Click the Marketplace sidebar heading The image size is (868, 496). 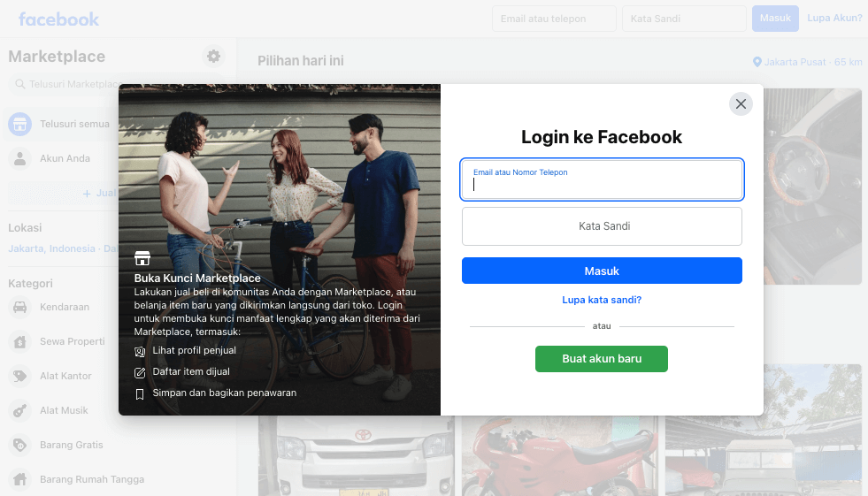click(57, 57)
